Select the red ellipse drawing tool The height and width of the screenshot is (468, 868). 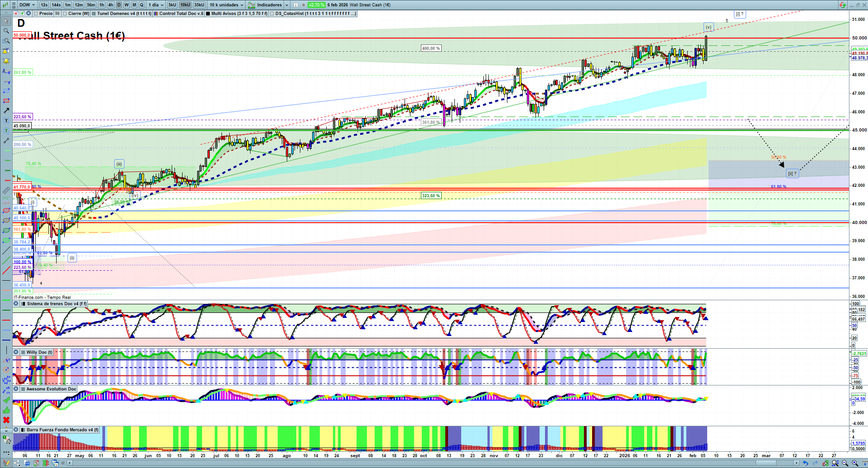(x=6, y=210)
